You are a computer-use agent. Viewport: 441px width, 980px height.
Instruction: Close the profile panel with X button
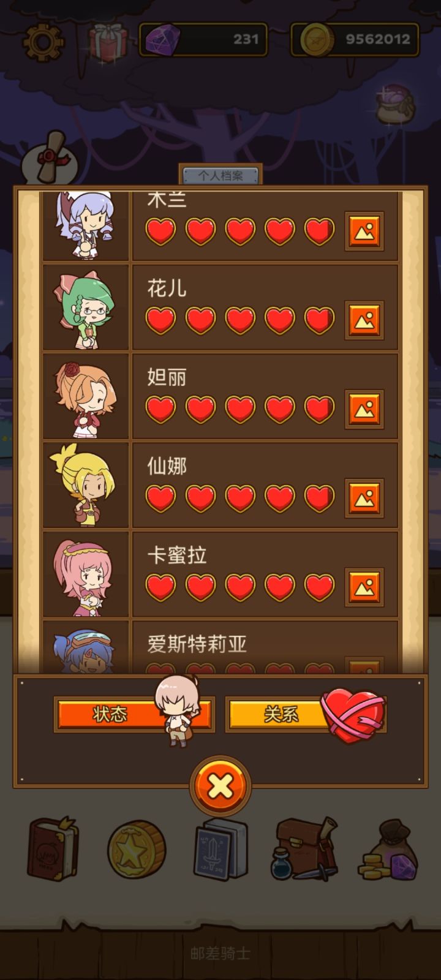tap(221, 785)
